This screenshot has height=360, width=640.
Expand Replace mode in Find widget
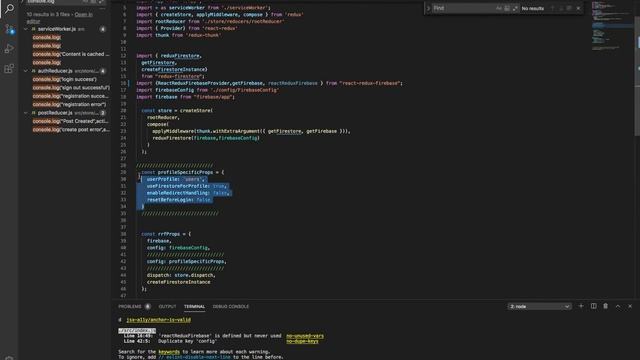click(428, 8)
